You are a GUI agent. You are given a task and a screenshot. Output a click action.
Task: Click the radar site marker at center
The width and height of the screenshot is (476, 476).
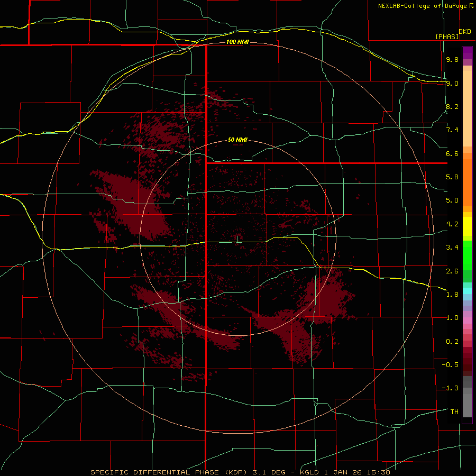[x=237, y=239]
